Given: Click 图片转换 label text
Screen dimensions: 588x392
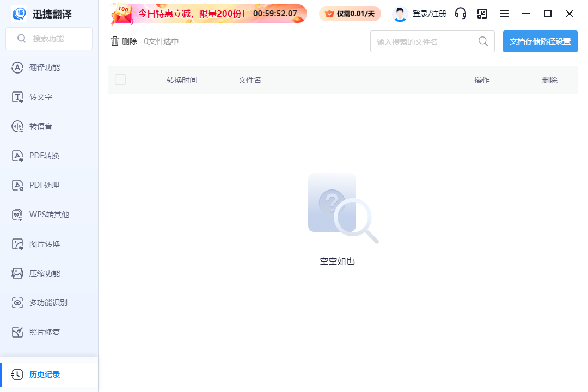Looking at the screenshot, I should pos(45,244).
